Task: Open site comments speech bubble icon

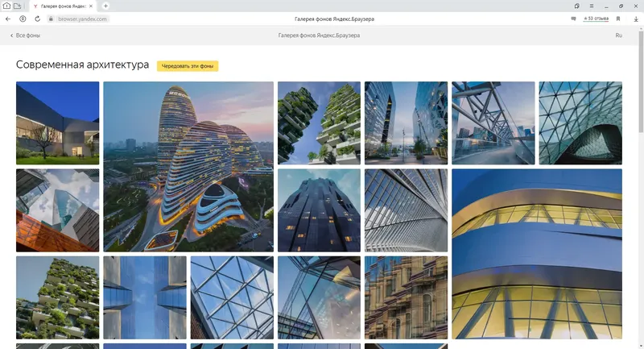Action: click(x=573, y=19)
